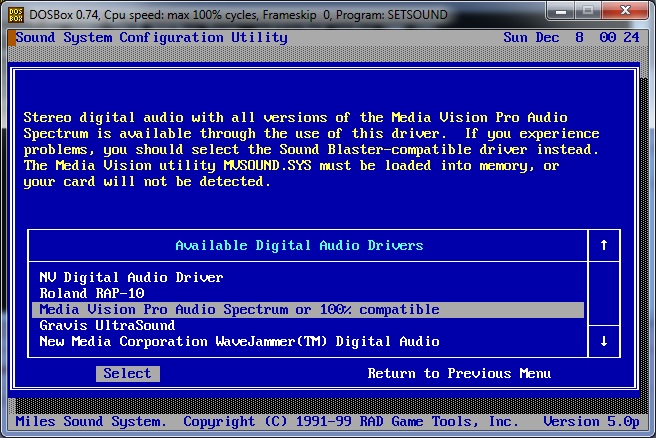The height and width of the screenshot is (438, 656).
Task: Choose Return to Previous Menu
Action: (x=459, y=374)
